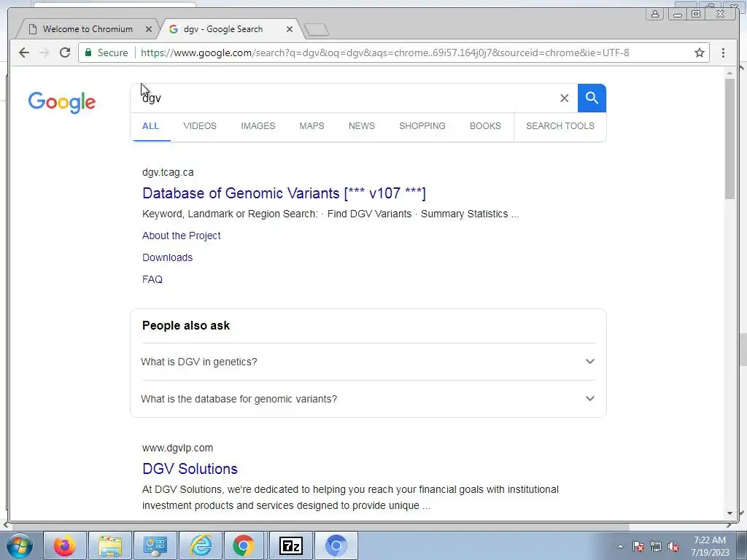Open the About the Project link
The width and height of the screenshot is (747, 560).
coord(182,236)
